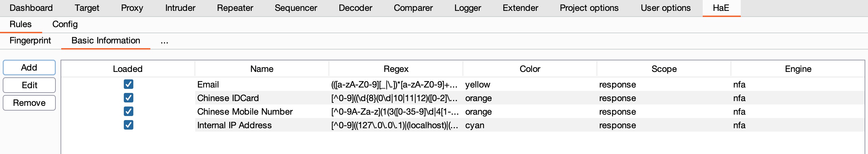Switch to the Config tab
Screen dimensions: 868x154
[x=65, y=24]
